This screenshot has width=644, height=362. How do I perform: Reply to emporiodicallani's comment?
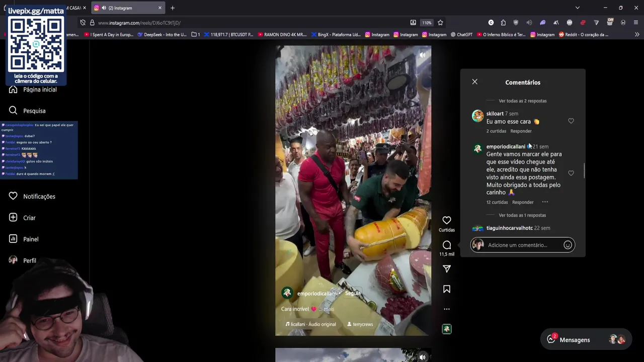[x=523, y=202]
